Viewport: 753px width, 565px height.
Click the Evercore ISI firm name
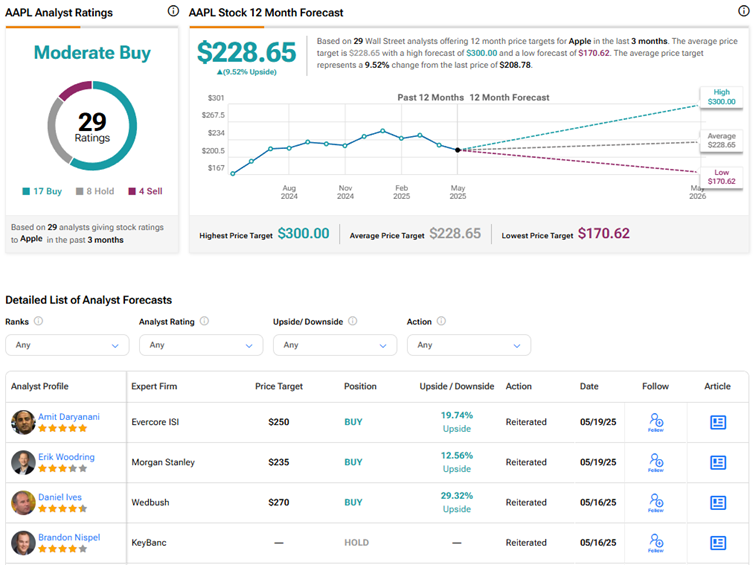coord(155,422)
